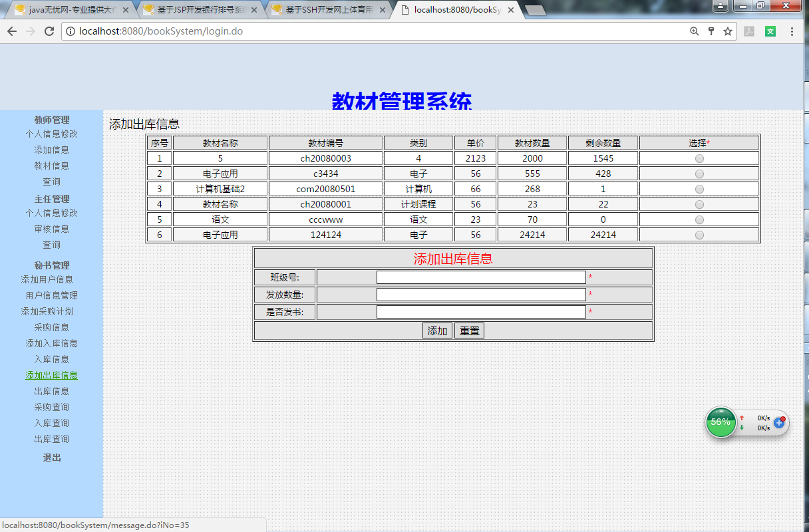Click the cccwww 教材编号 cell

(x=325, y=219)
